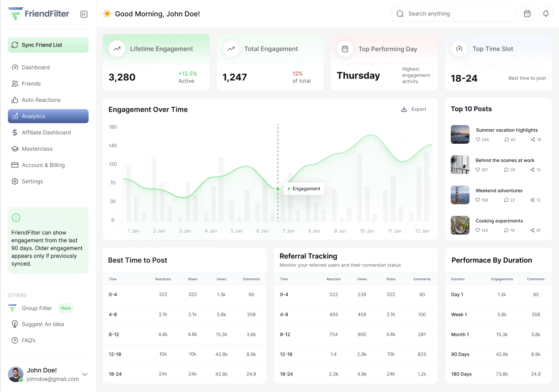Open the notifications bell icon
Viewport: 559px width, 392px height.
coord(545,14)
